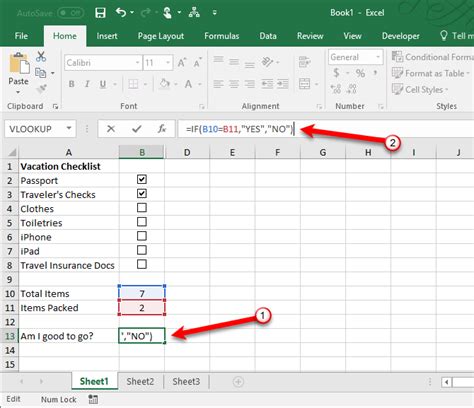Open Customize Quick Access Toolbar dropdown
The image size is (474, 408).
pos(215,13)
